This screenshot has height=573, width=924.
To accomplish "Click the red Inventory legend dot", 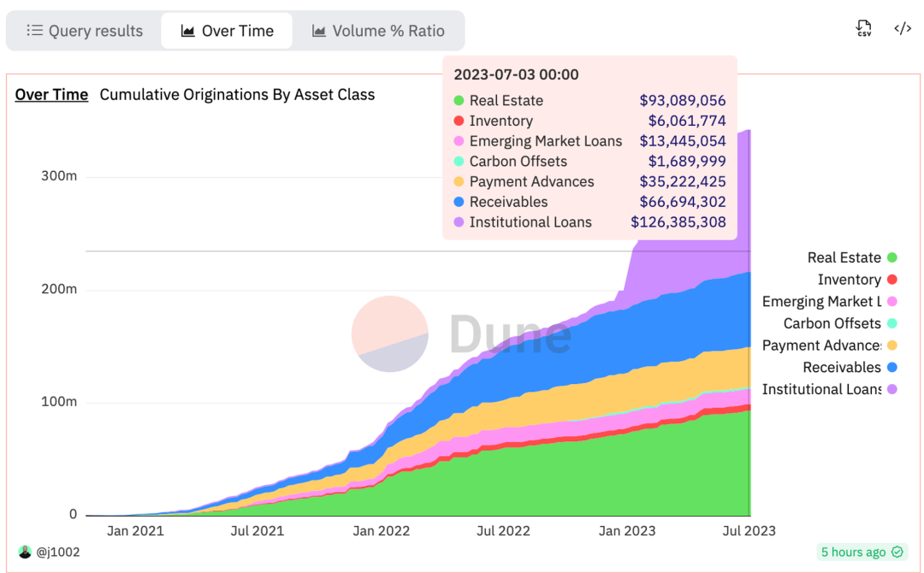I will pos(892,279).
